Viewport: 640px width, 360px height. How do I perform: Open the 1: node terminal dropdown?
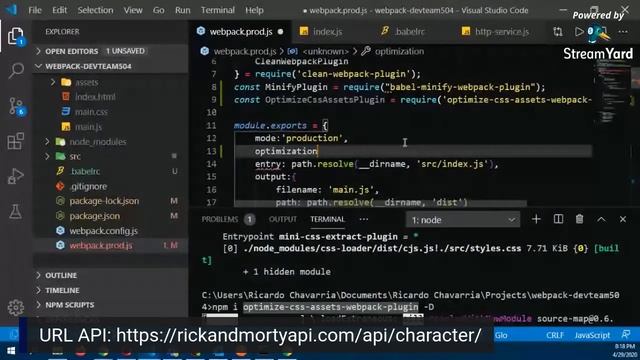(x=463, y=220)
